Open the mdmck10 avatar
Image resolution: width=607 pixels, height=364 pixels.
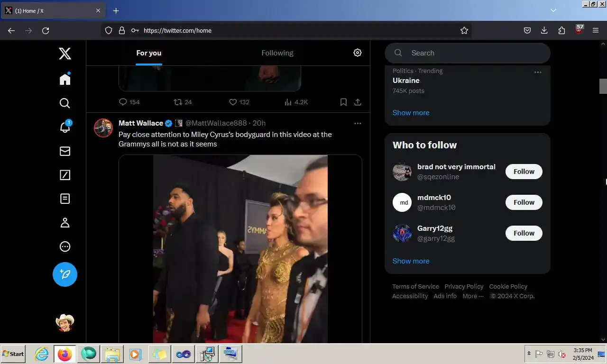[402, 202]
